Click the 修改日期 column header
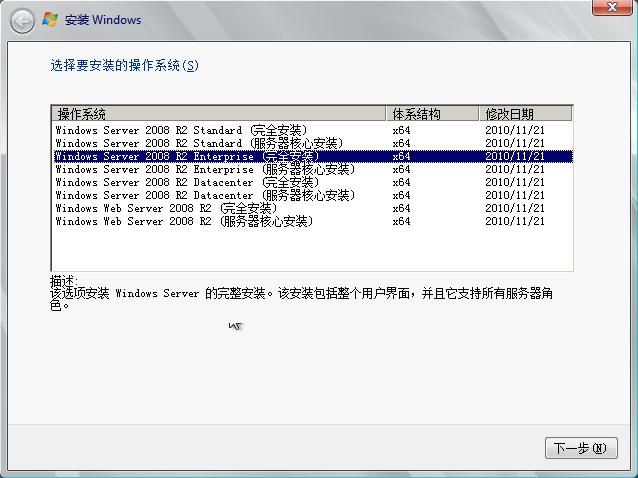The width and height of the screenshot is (638, 478). 525,114
